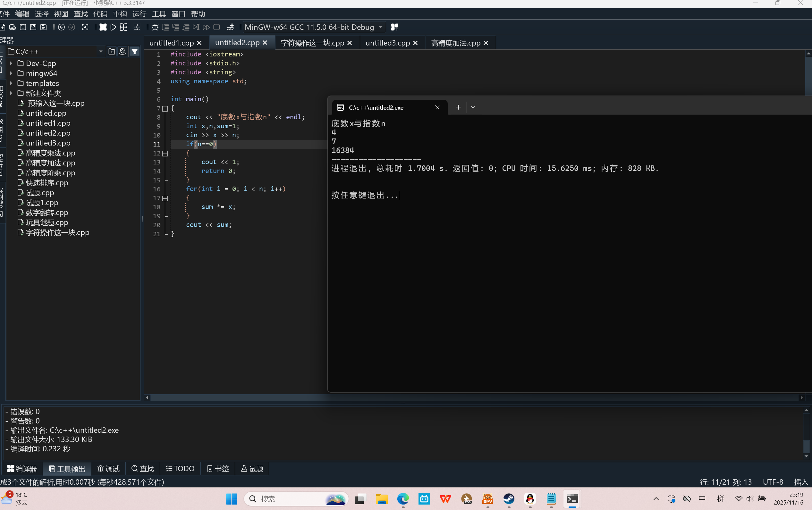
Task: Click the Compile toolbar icon
Action: tap(103, 27)
